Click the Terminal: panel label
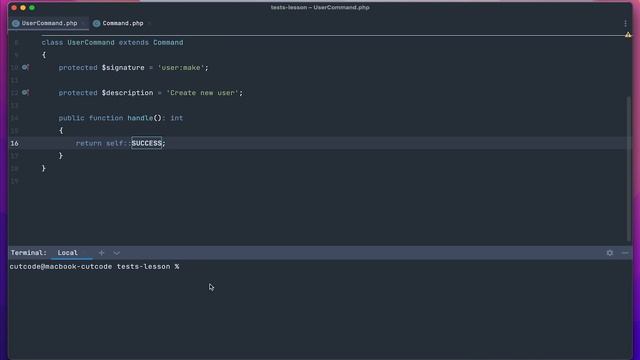This screenshot has height=360, width=640. [29, 253]
